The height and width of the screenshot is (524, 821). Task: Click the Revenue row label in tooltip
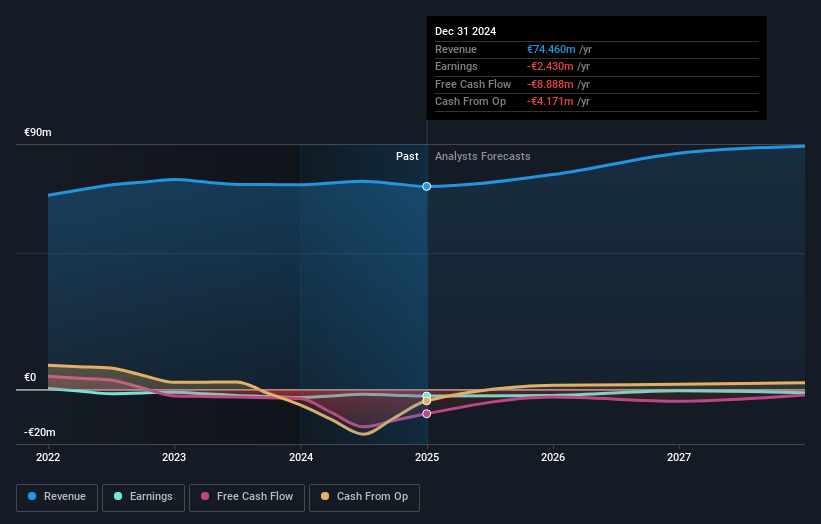(456, 49)
